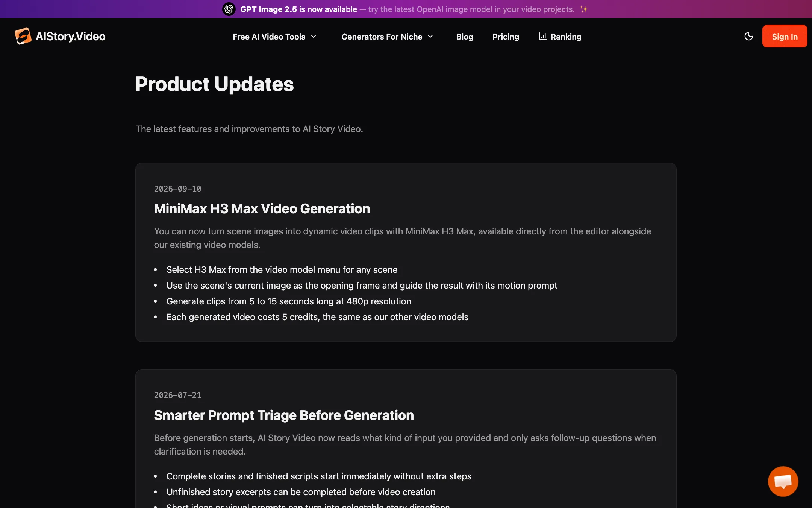The width and height of the screenshot is (812, 508).
Task: Click 'Before generation starts' paragraph
Action: point(405,445)
